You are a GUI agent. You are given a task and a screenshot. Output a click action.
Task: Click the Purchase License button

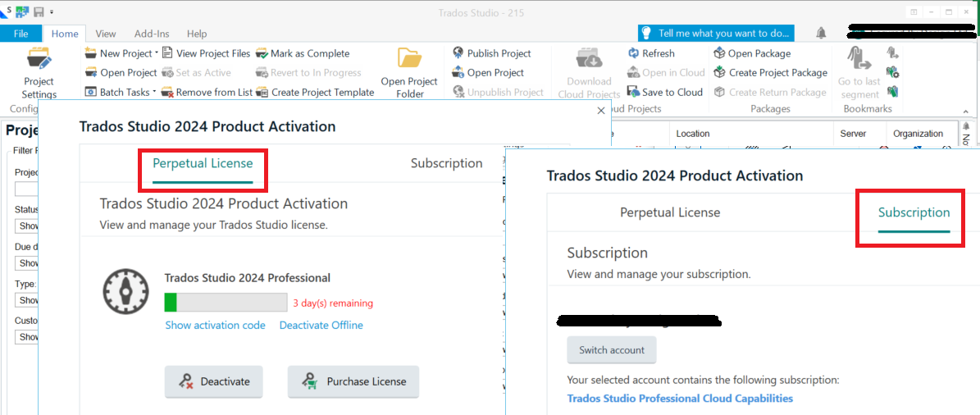coord(353,382)
